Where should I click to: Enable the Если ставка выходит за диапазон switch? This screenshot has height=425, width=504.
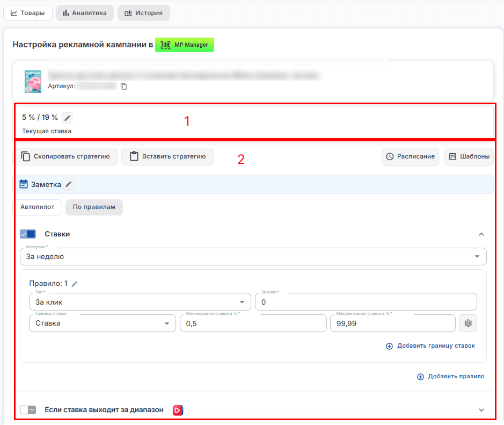(x=28, y=410)
